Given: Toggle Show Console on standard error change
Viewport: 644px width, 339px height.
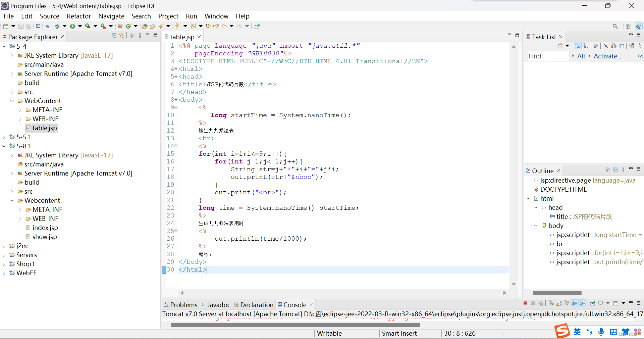Looking at the screenshot, I should pos(582,303).
